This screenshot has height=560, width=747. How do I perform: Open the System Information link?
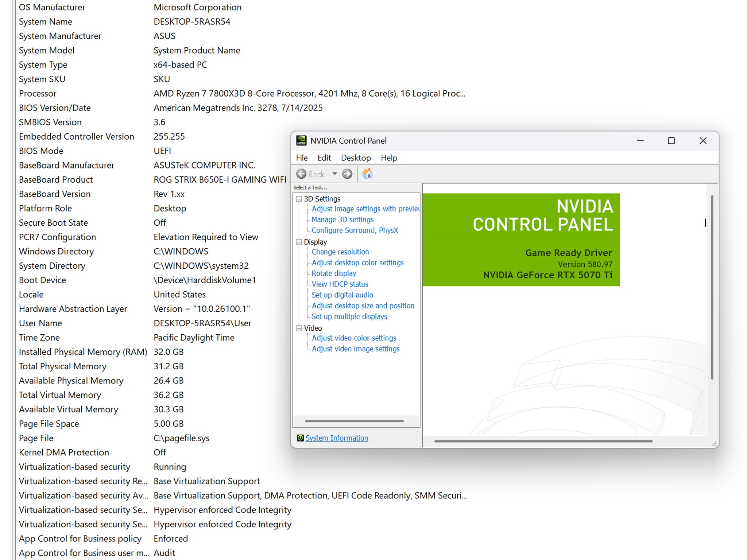click(x=337, y=438)
